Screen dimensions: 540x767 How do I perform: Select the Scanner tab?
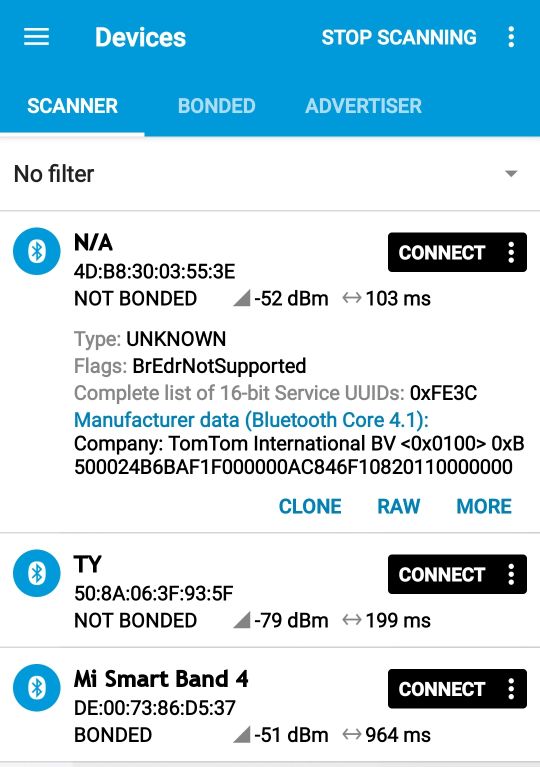[x=72, y=106]
